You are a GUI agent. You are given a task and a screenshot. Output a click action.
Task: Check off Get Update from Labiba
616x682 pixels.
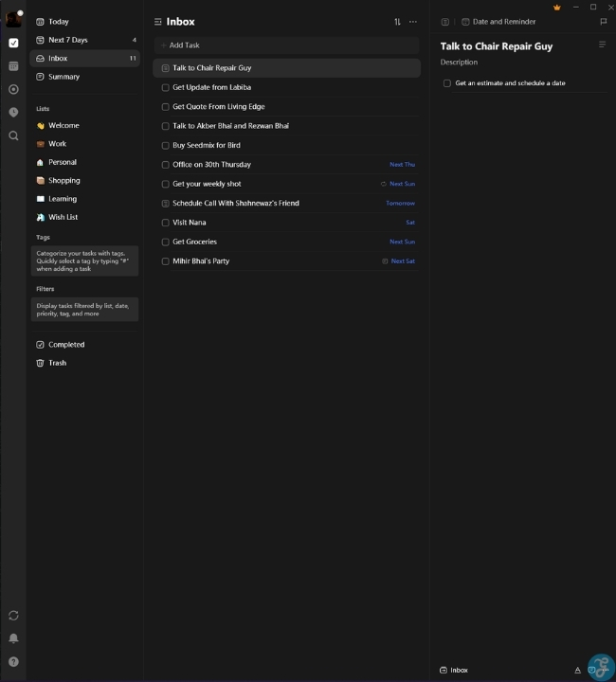165,87
